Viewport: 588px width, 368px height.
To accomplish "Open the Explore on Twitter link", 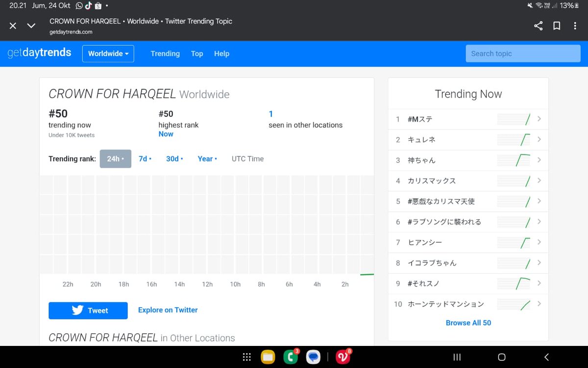I will pyautogui.click(x=168, y=310).
